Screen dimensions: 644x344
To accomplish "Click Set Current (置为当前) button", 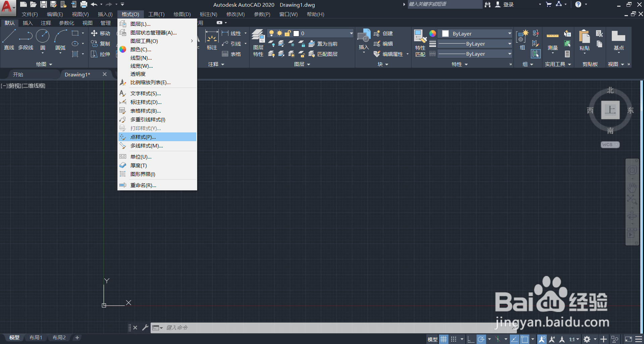I will tap(323, 44).
